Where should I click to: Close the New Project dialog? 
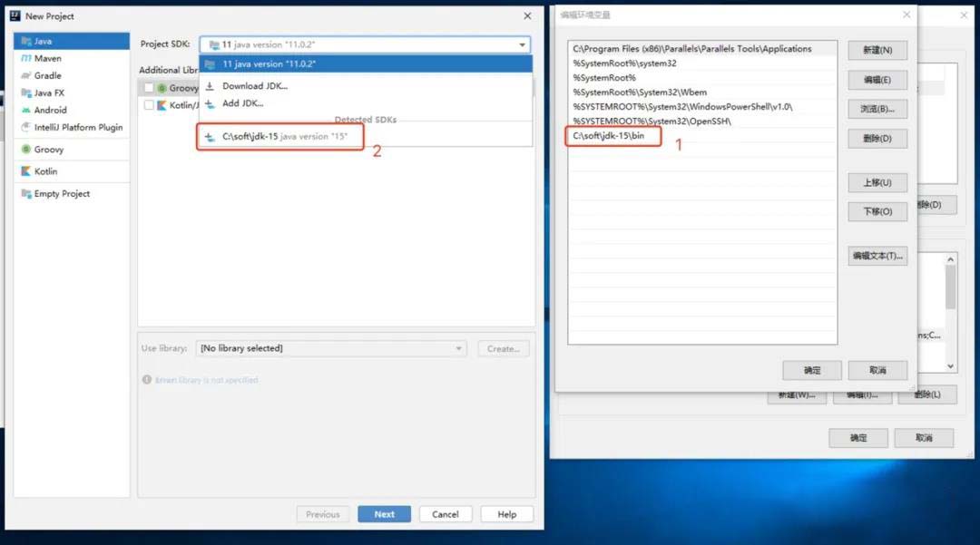pyautogui.click(x=527, y=16)
